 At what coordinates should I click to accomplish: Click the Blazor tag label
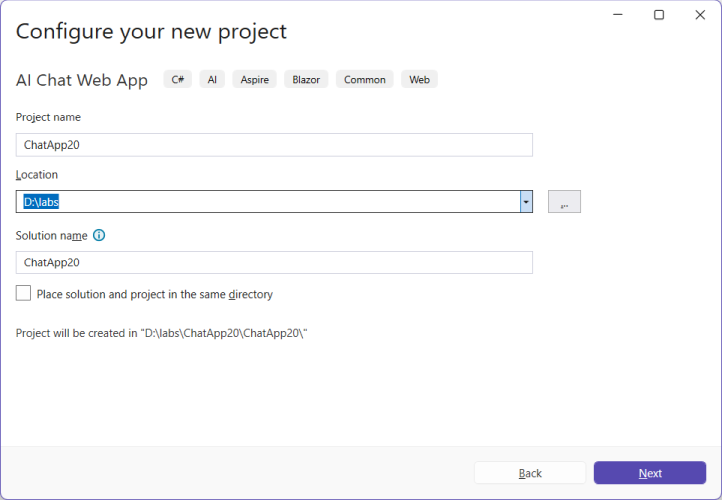pos(306,80)
